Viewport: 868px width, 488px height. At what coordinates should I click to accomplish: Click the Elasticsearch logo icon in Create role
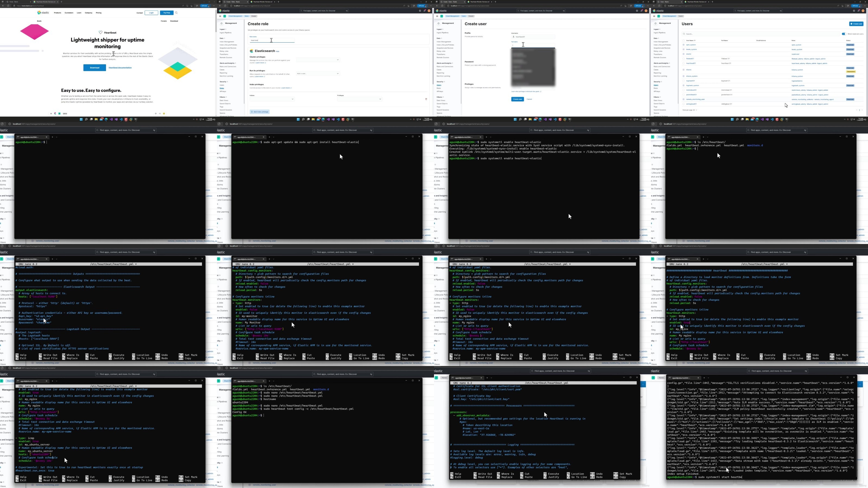(251, 51)
